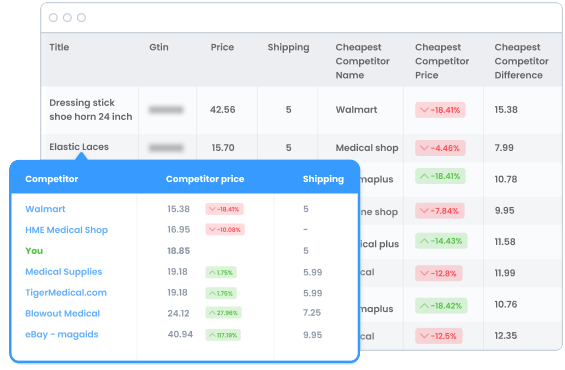
Task: Open the Walmart competitor link
Action: click(x=45, y=209)
